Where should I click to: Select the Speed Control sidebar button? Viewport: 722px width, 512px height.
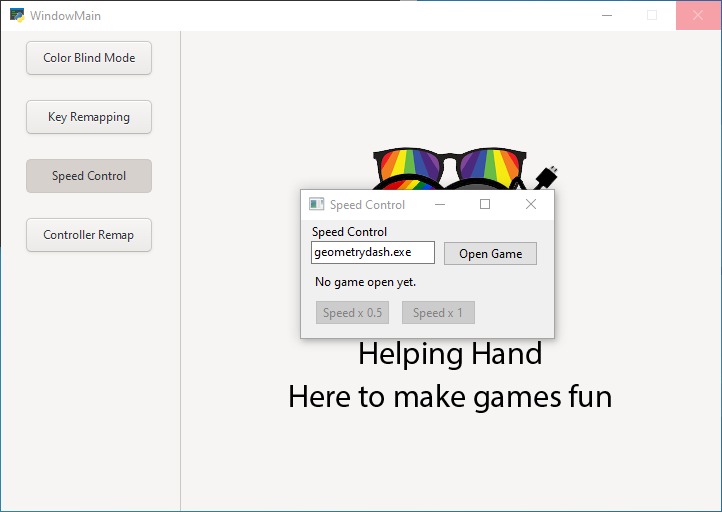89,176
